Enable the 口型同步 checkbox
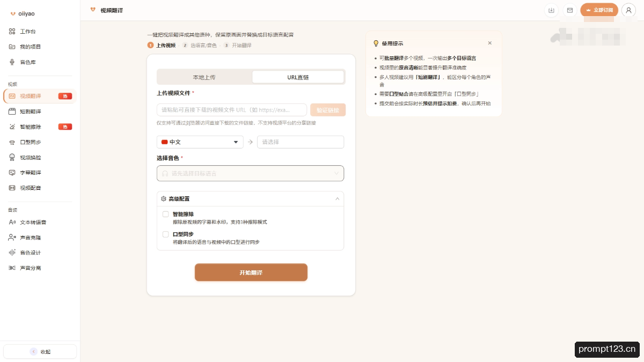The width and height of the screenshot is (644, 362). [165, 234]
